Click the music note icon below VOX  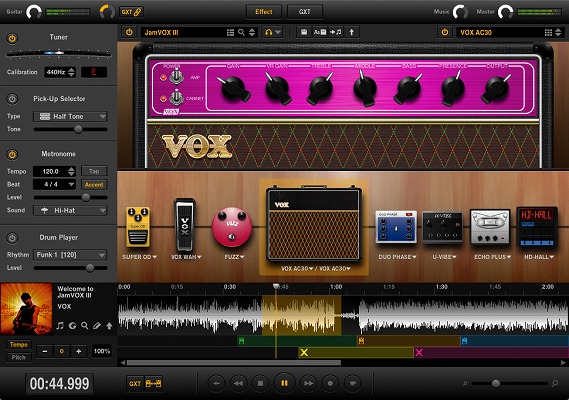pos(60,326)
